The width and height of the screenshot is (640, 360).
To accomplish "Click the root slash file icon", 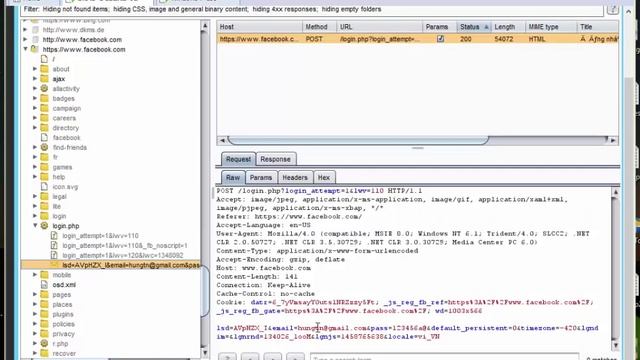I will [x=44, y=59].
